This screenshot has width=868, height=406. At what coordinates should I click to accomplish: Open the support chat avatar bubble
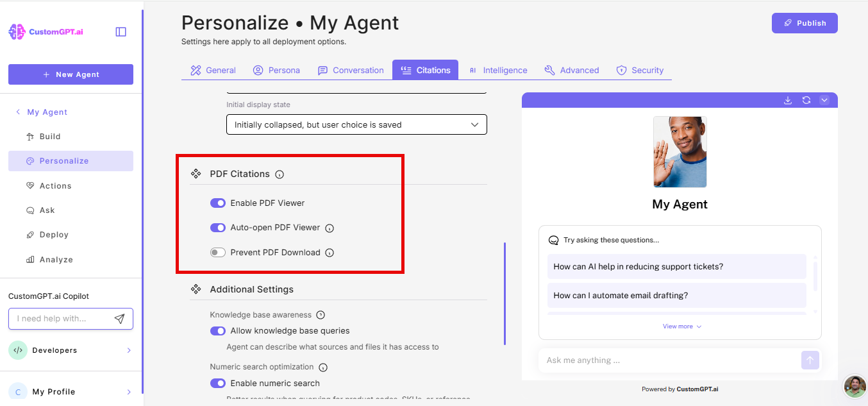click(x=855, y=387)
